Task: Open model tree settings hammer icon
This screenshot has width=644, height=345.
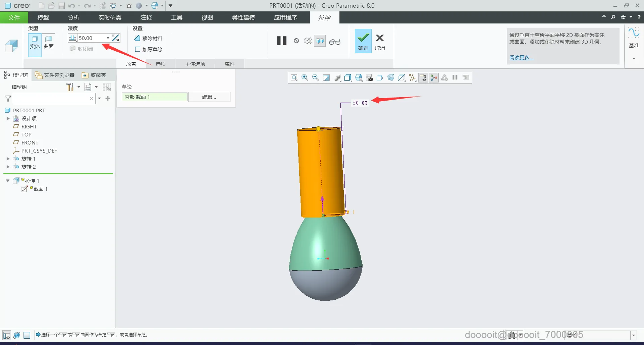Action: tap(70, 87)
